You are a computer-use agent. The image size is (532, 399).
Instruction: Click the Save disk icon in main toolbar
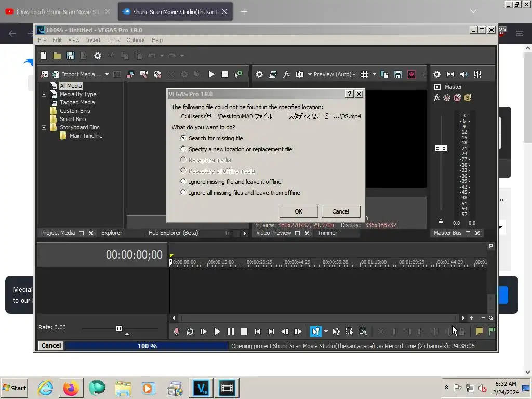(x=71, y=56)
